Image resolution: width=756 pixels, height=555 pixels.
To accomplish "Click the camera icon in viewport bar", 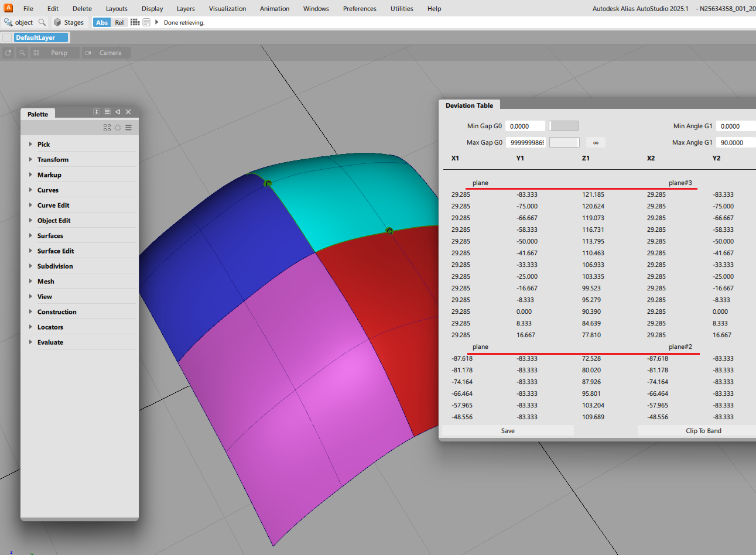I will coord(88,53).
